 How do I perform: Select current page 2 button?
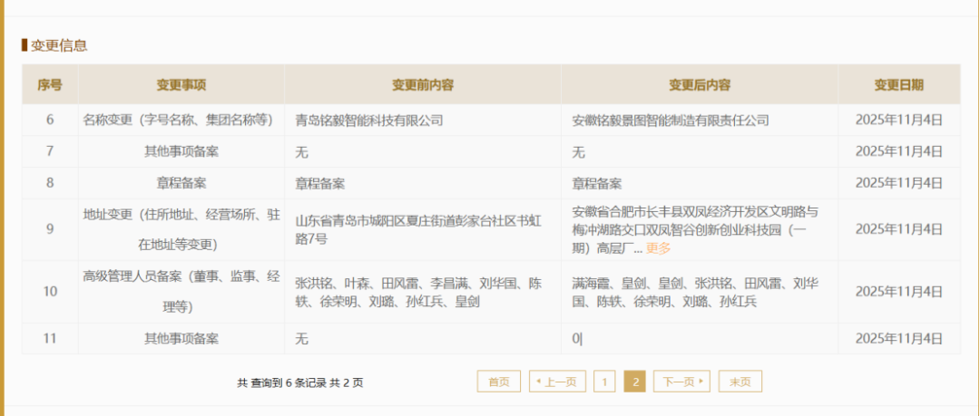(x=635, y=382)
